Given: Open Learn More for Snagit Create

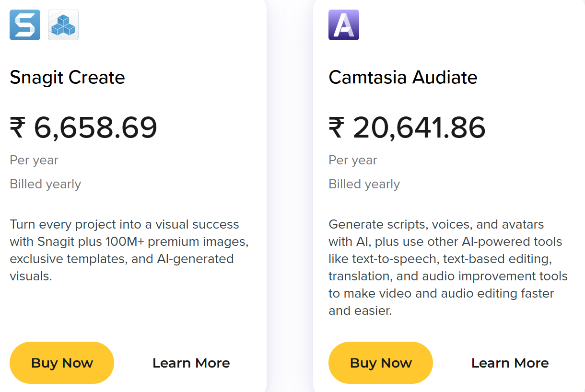Looking at the screenshot, I should pyautogui.click(x=191, y=363).
